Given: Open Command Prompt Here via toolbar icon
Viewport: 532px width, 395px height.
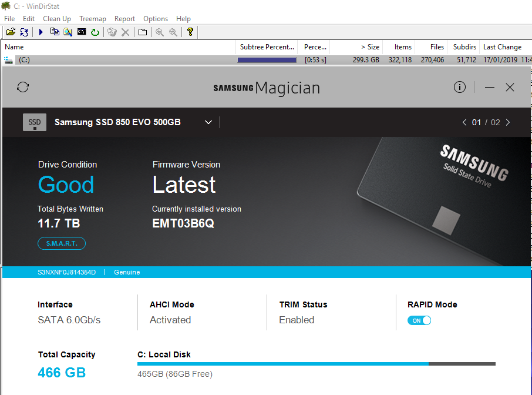Looking at the screenshot, I should pyautogui.click(x=82, y=32).
